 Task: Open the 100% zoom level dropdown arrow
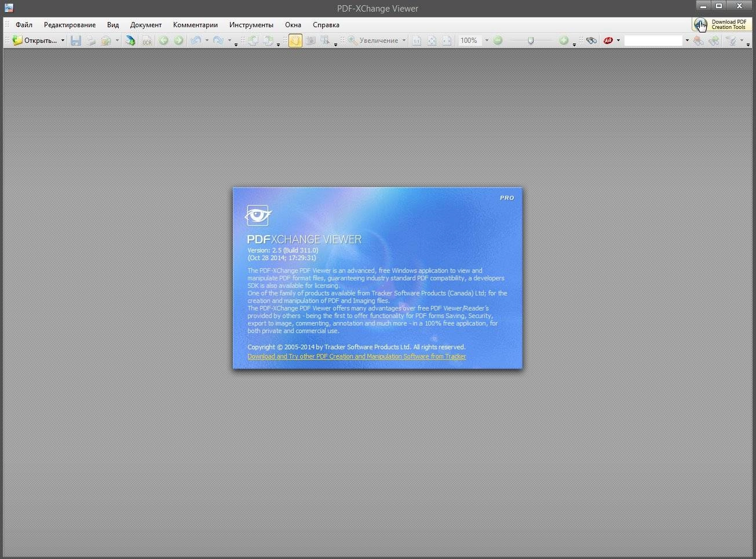pyautogui.click(x=486, y=41)
